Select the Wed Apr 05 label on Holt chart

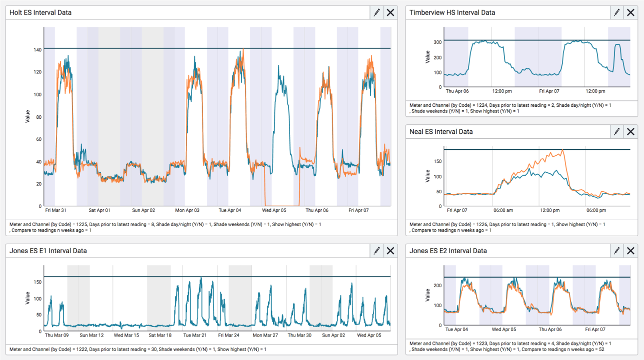click(274, 211)
